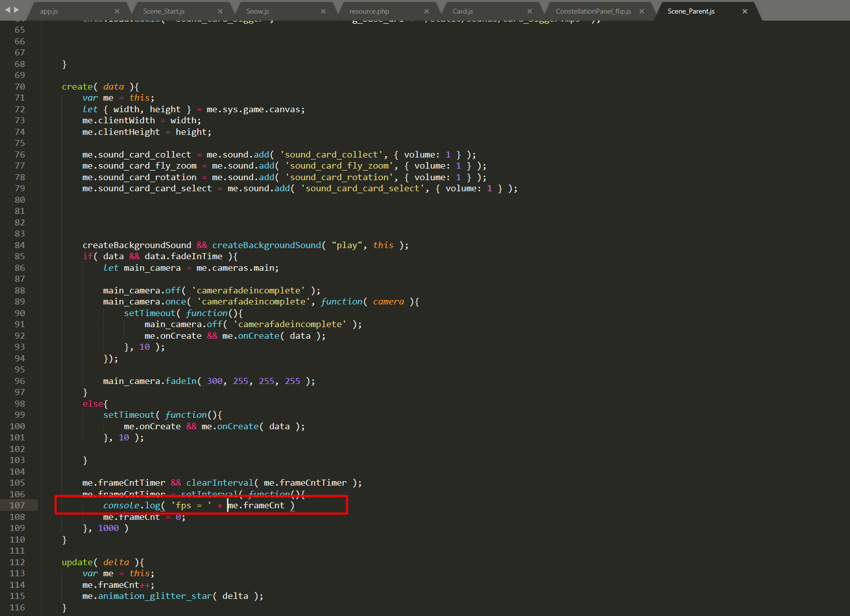
Task: Close the Scene_Parent.js tab
Action: point(745,11)
